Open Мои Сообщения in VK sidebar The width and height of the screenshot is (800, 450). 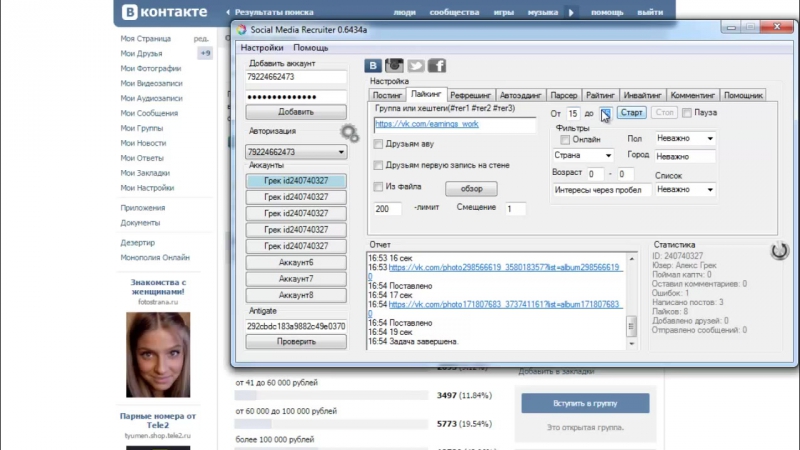click(x=149, y=113)
